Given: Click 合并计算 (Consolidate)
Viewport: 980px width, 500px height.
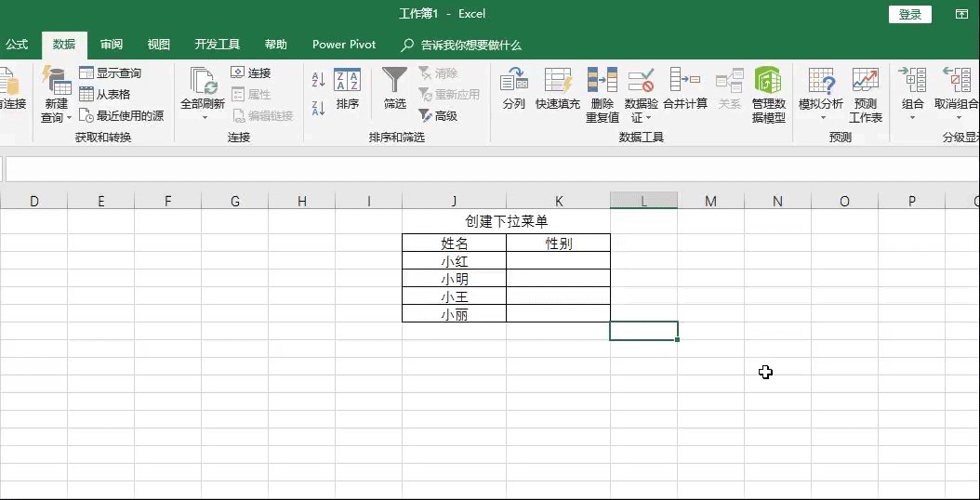Looking at the screenshot, I should 685,88.
